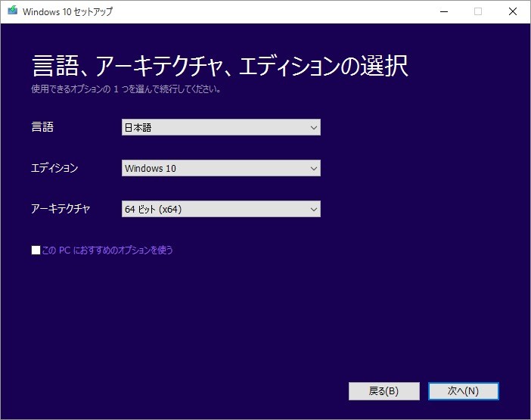Close the Windows 10 セットアップ window
The image size is (531, 420).
click(513, 11)
